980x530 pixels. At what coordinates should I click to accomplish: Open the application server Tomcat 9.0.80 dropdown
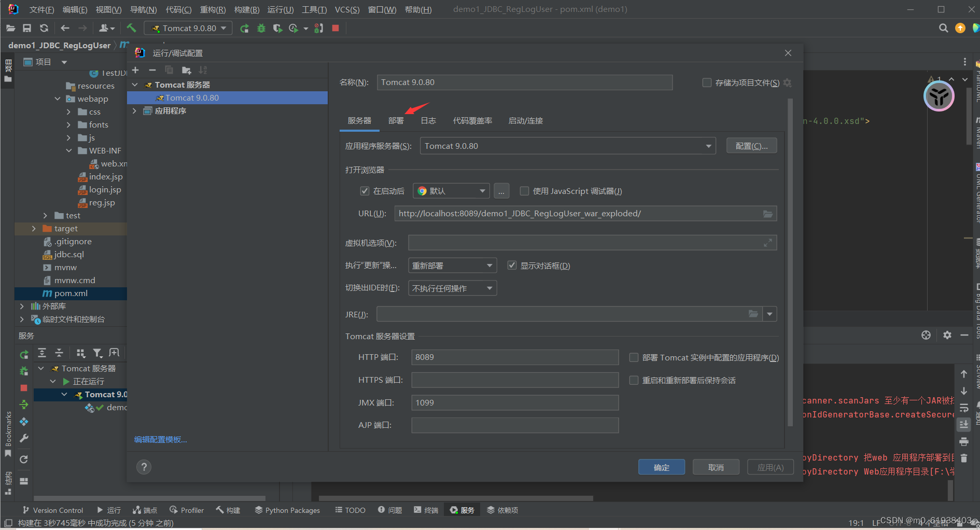point(568,146)
